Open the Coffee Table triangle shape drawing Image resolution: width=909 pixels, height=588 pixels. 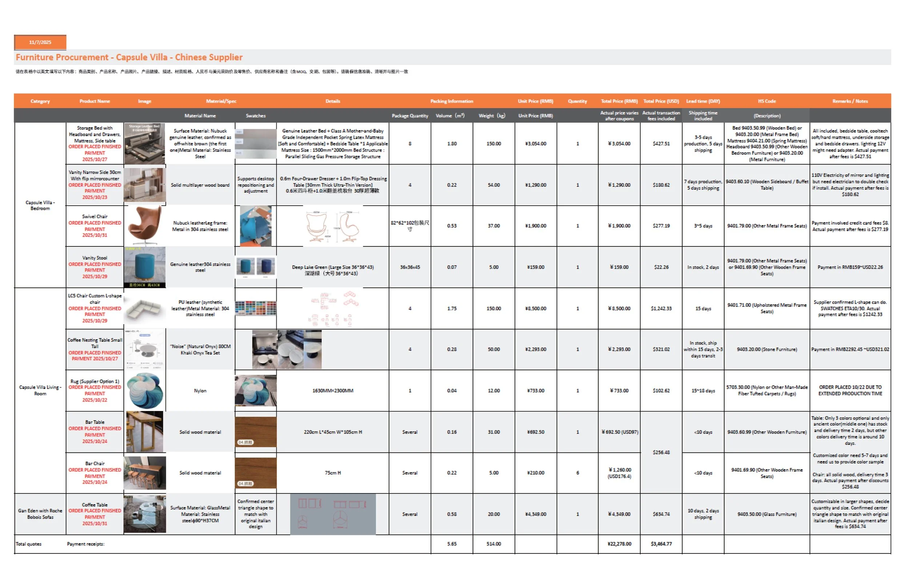(x=333, y=514)
